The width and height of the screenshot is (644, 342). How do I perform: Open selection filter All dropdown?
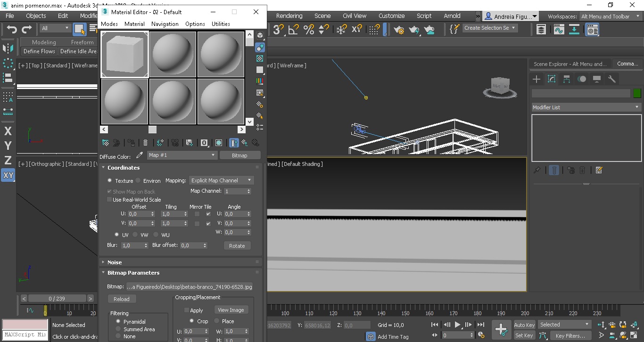[x=55, y=28]
